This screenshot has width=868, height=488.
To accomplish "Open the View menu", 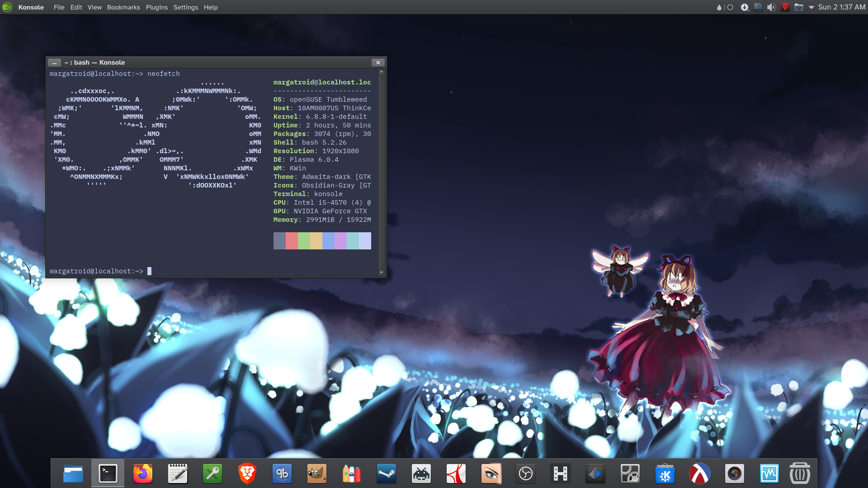I will point(94,7).
